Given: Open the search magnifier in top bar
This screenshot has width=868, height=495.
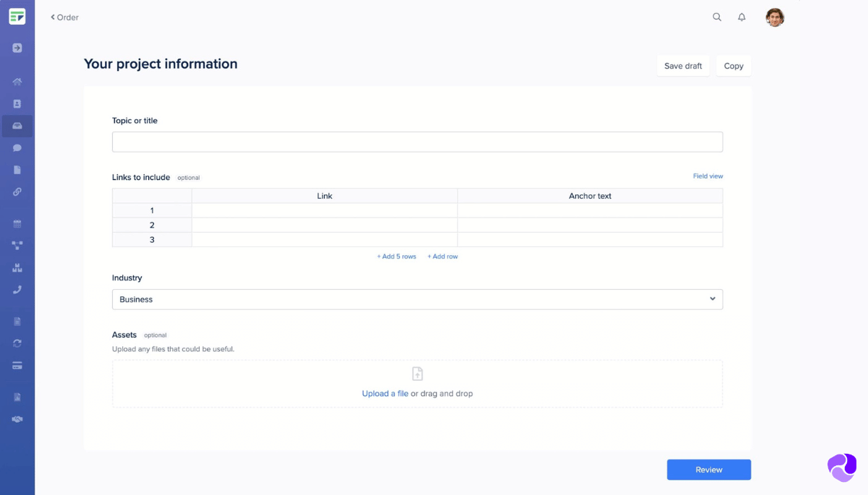Looking at the screenshot, I should pos(717,17).
